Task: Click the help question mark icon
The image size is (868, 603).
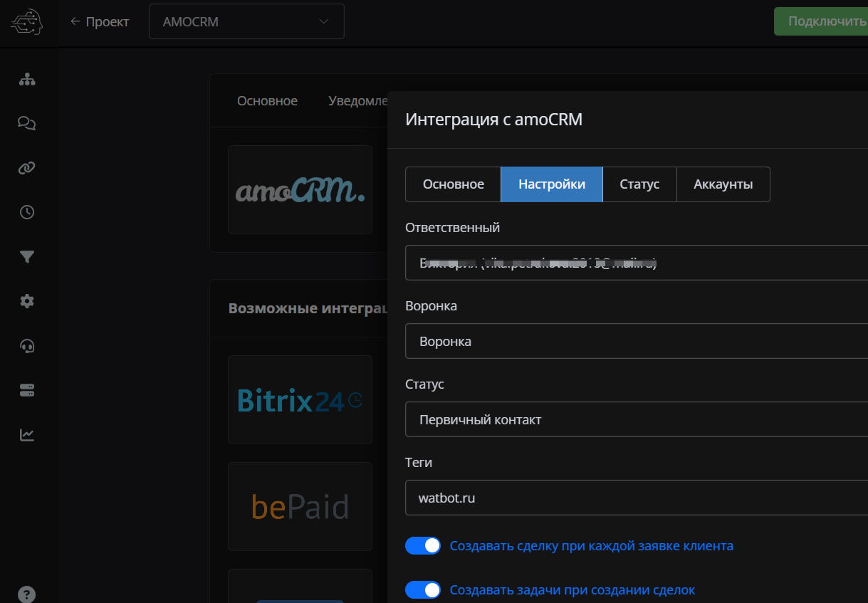Action: point(27,594)
